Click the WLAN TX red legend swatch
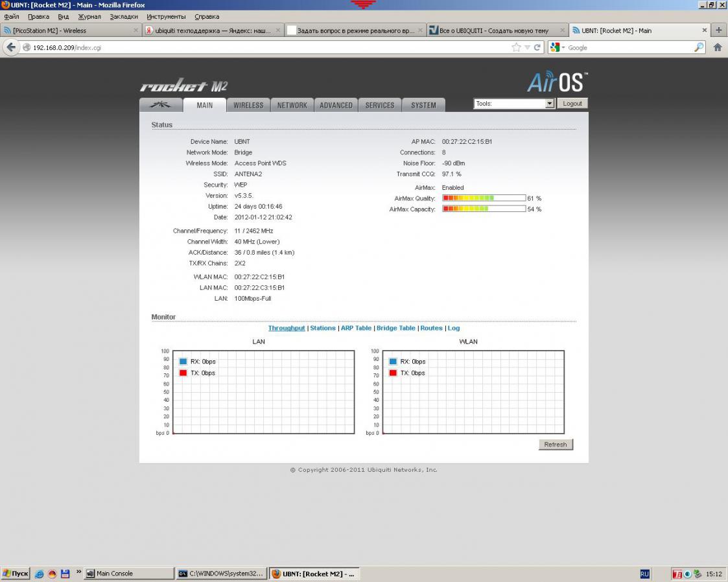 393,373
